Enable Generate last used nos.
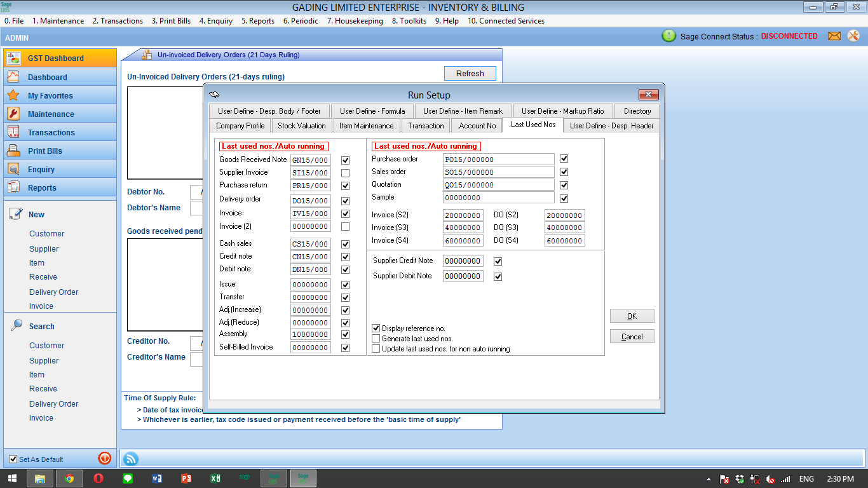The height and width of the screenshot is (488, 868). [x=376, y=339]
